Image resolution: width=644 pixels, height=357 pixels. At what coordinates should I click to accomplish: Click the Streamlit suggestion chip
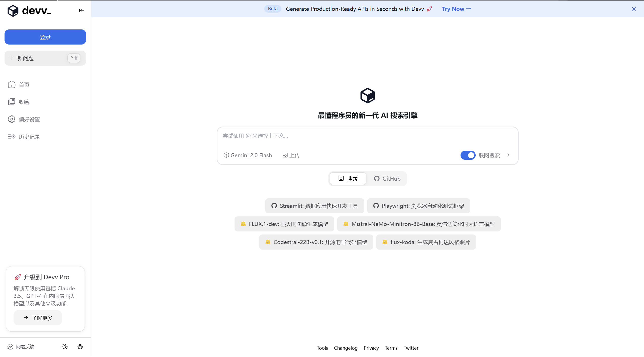pyautogui.click(x=315, y=206)
